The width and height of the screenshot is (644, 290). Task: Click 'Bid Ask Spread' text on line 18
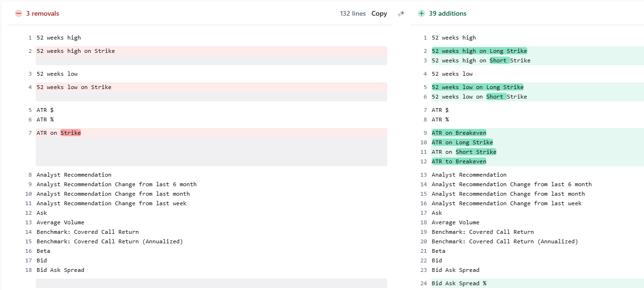[60, 270]
